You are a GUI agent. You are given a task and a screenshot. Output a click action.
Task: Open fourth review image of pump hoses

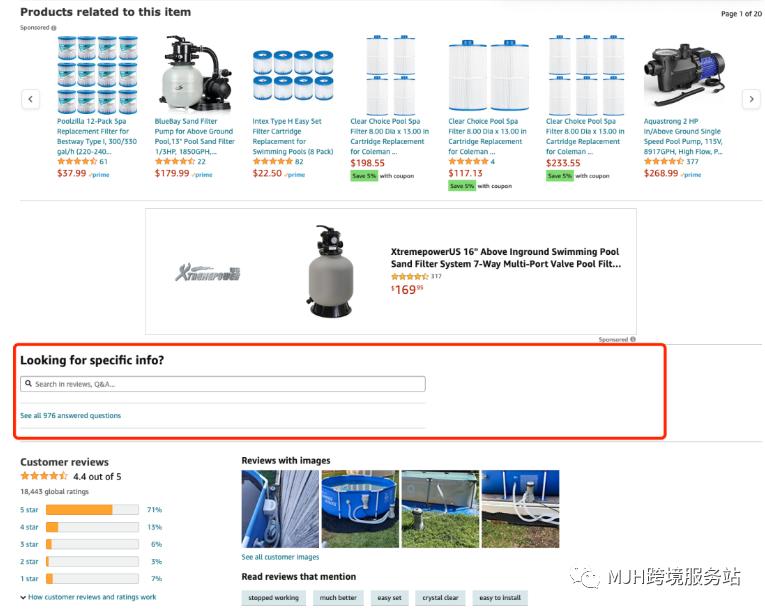tap(521, 509)
